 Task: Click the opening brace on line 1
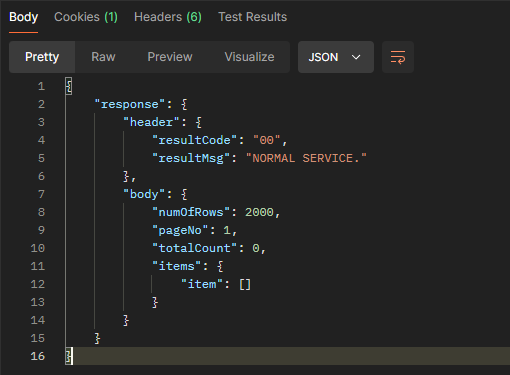pyautogui.click(x=69, y=86)
